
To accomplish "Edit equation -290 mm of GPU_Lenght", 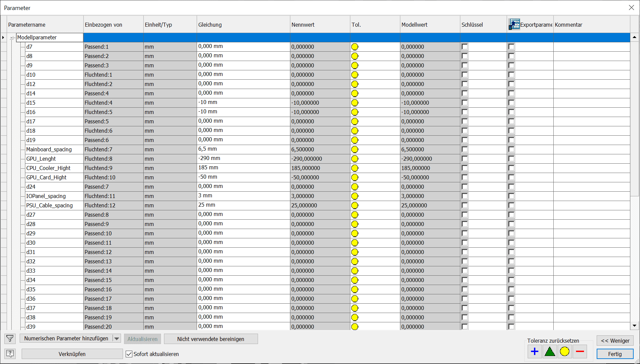I will click(243, 159).
